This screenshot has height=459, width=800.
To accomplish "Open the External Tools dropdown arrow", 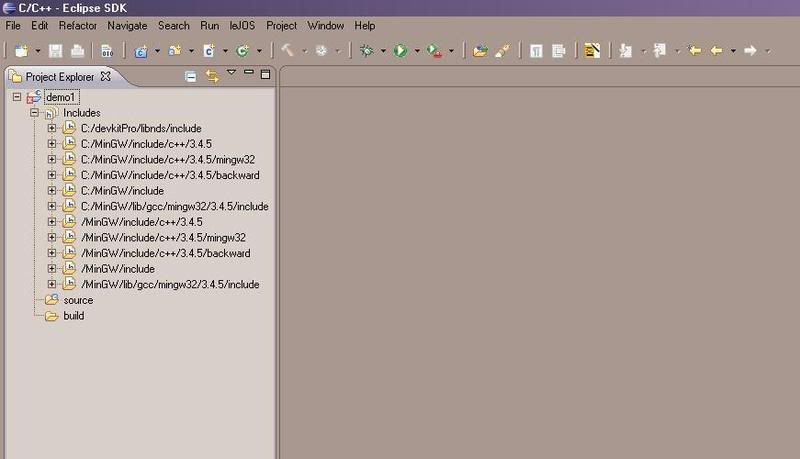I will click(451, 51).
